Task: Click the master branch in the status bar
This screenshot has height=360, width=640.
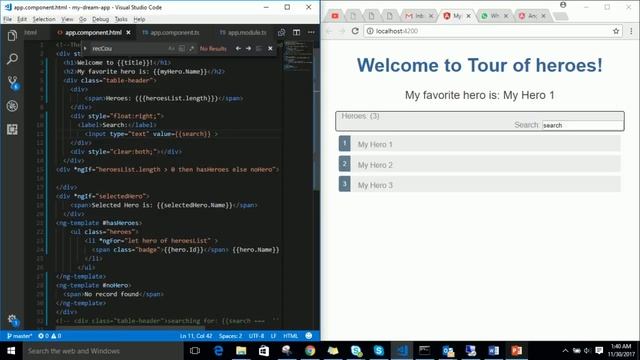Action: pos(19,336)
